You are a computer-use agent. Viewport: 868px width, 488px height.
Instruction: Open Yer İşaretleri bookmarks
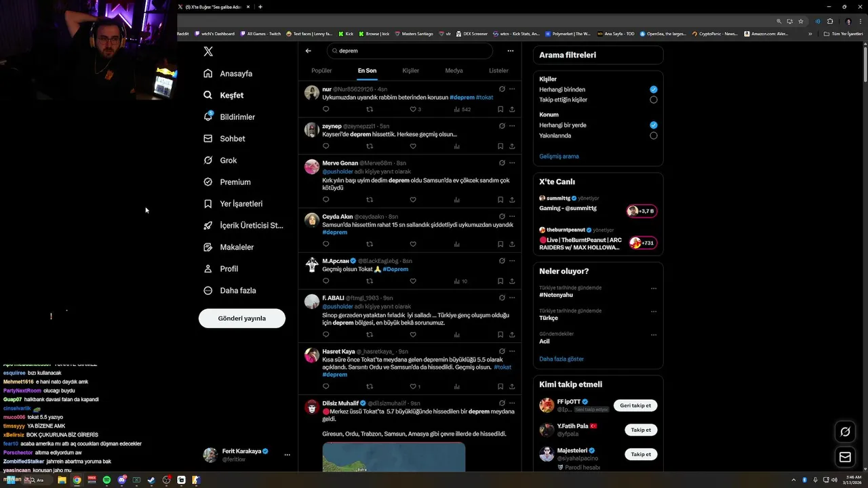pos(233,203)
